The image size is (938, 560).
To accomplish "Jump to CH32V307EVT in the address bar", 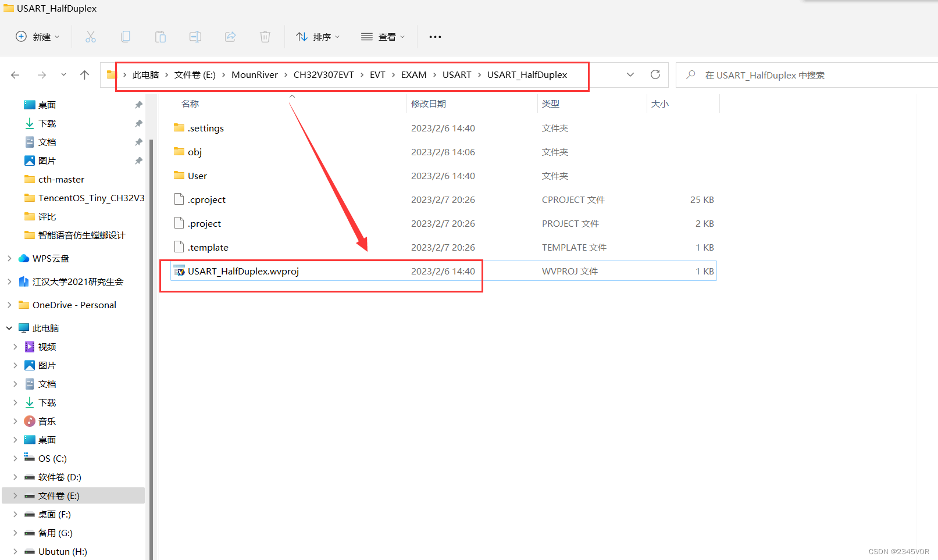I will [x=324, y=74].
